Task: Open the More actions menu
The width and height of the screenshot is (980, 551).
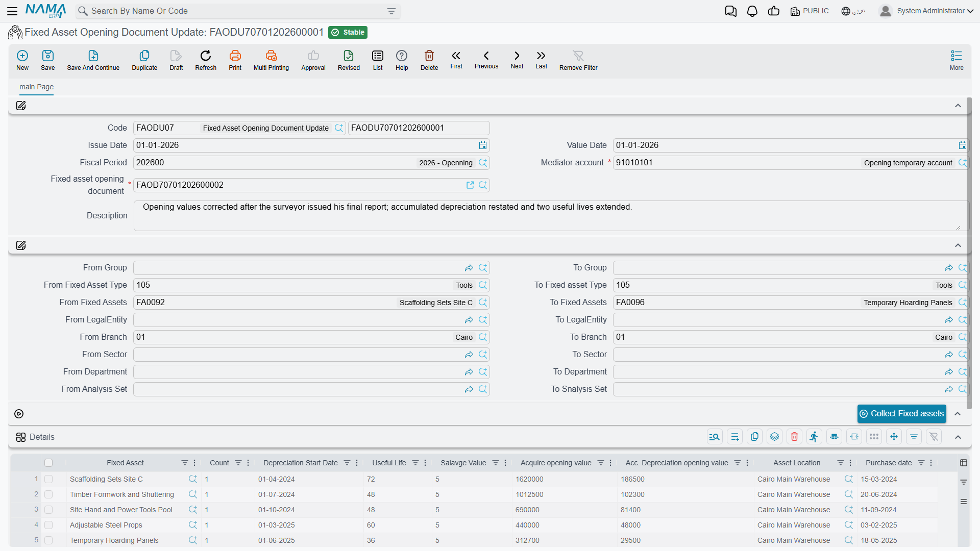Action: [957, 60]
